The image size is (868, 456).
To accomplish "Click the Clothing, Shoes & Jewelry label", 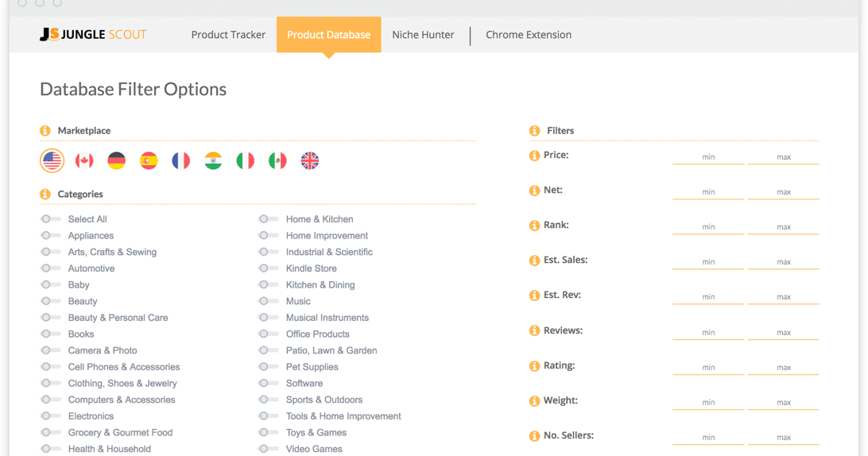I will pos(122,383).
